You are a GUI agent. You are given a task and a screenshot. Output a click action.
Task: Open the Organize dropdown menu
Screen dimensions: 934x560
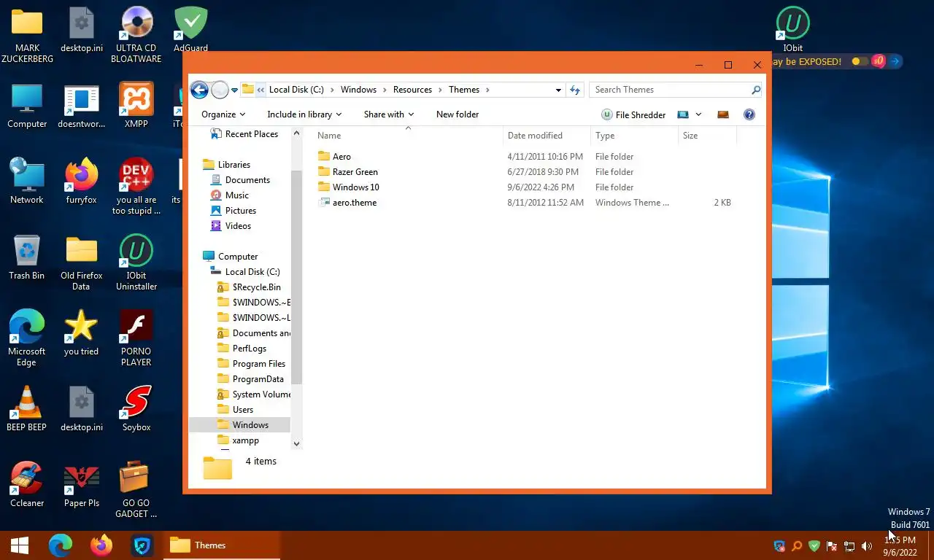pyautogui.click(x=223, y=114)
